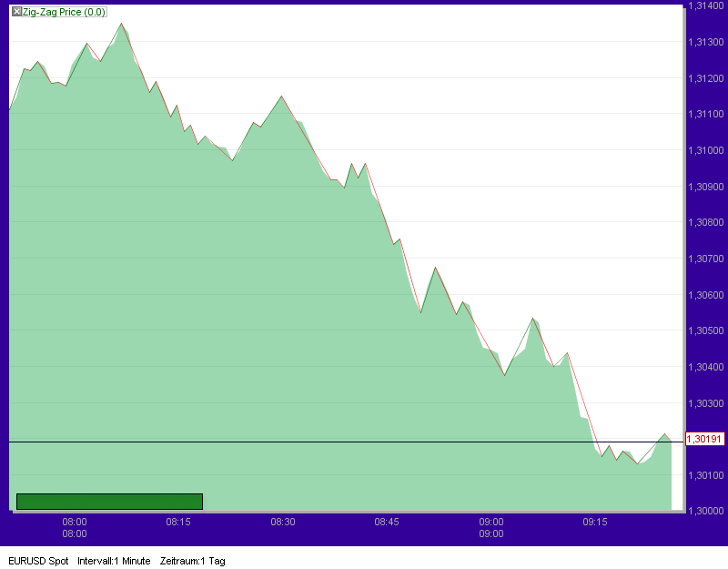Click the green time range scrollbar

coord(109,502)
